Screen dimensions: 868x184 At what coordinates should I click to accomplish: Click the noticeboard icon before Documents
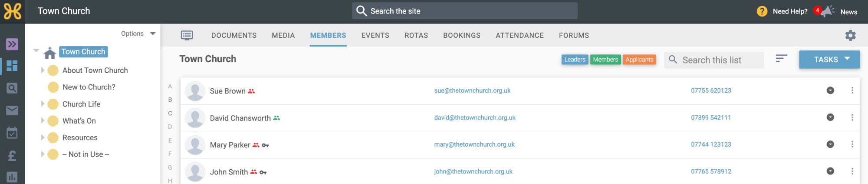pyautogui.click(x=187, y=35)
